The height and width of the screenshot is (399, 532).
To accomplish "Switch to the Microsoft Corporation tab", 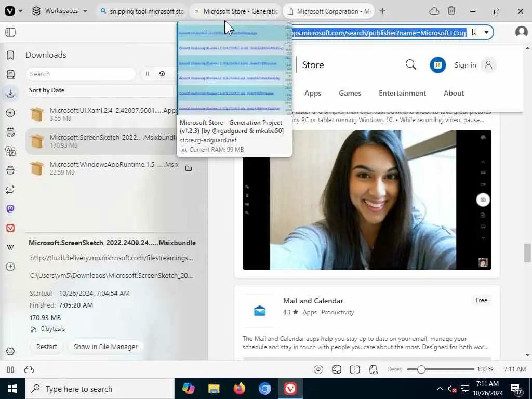I will click(329, 11).
